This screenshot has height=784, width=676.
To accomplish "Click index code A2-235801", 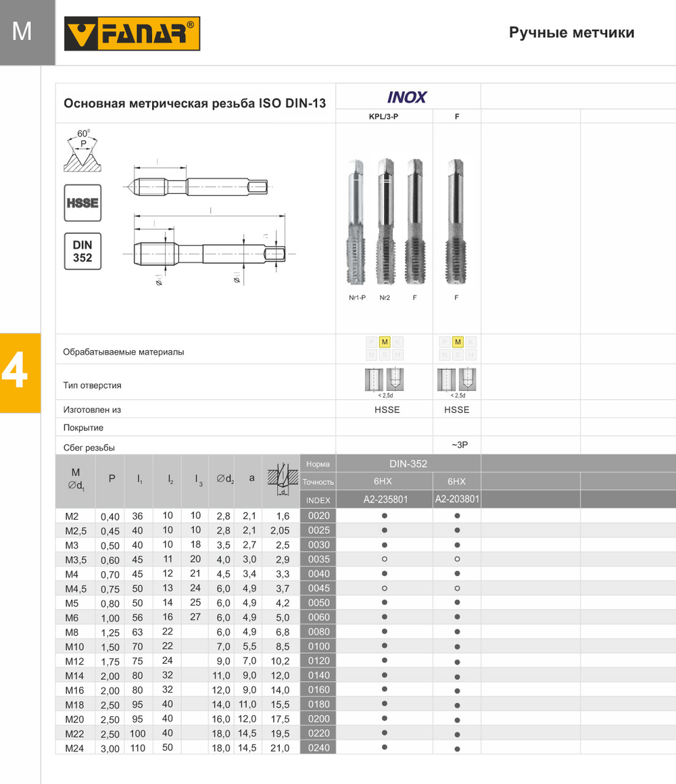I will tap(384, 499).
